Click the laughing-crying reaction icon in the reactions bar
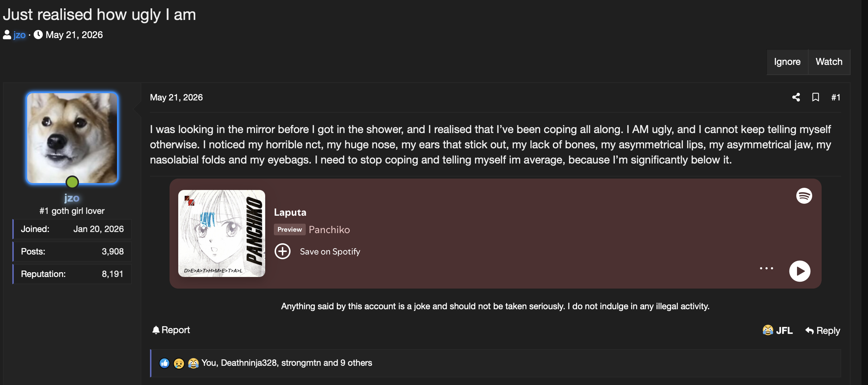The width and height of the screenshot is (868, 385). coord(193,363)
